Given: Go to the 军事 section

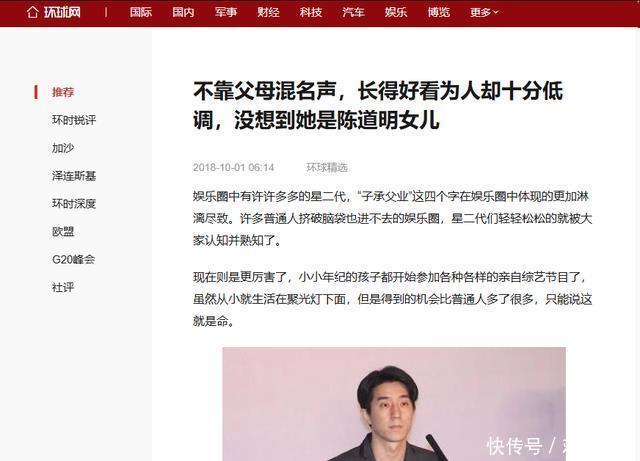Looking at the screenshot, I should click(x=226, y=12).
